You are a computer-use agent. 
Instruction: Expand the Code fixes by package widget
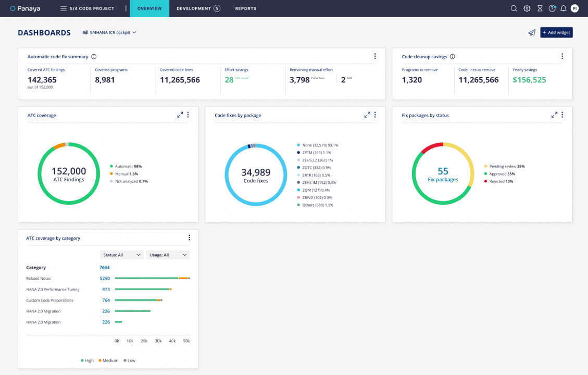coord(367,115)
